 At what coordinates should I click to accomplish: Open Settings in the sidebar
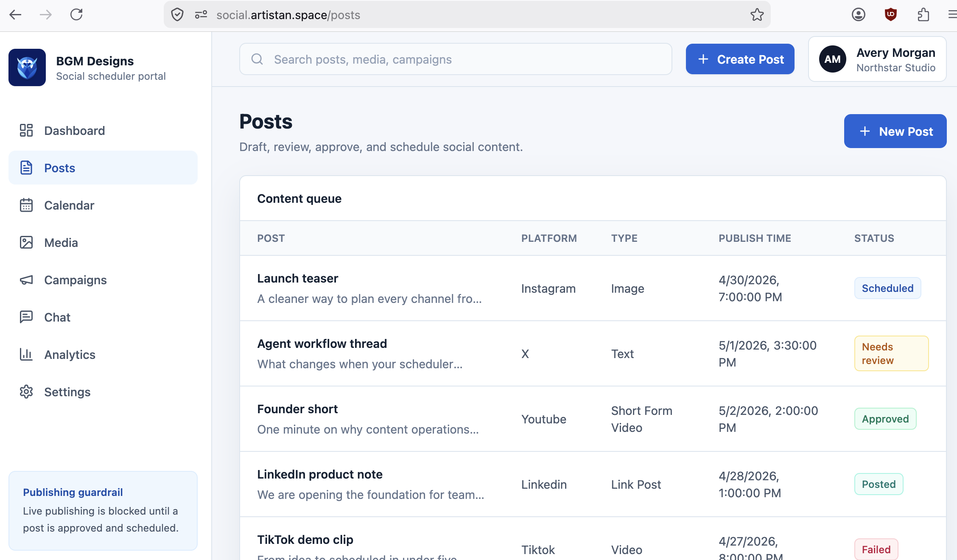(x=103, y=392)
